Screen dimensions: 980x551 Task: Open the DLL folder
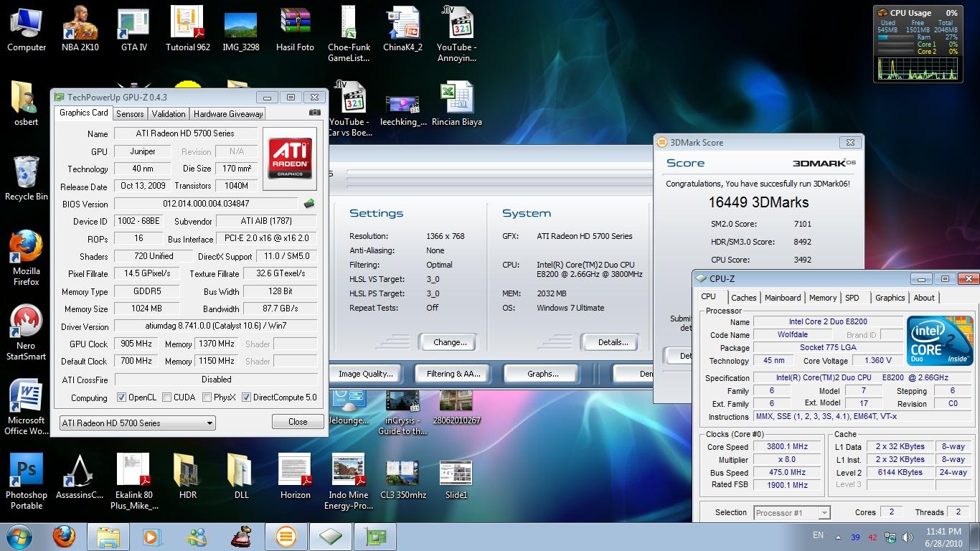241,476
